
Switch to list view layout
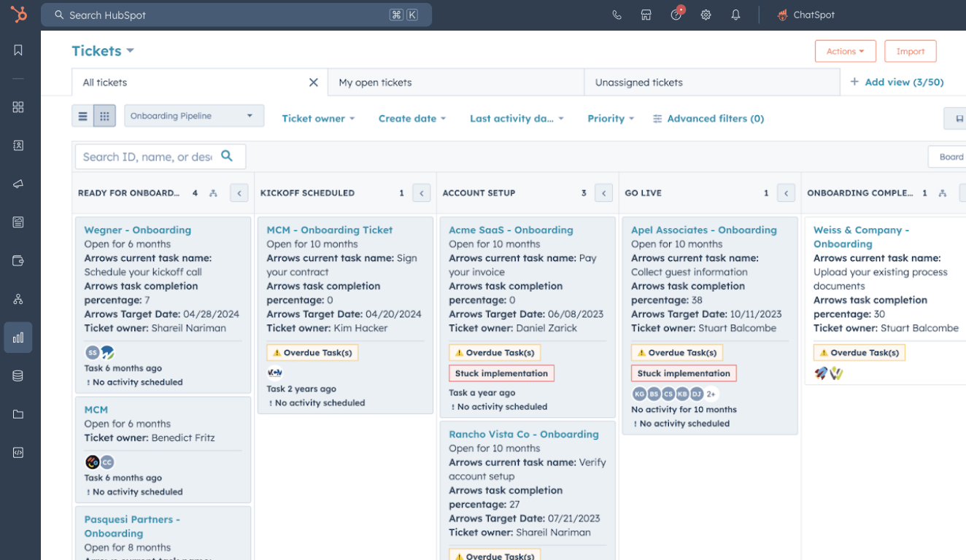point(83,117)
